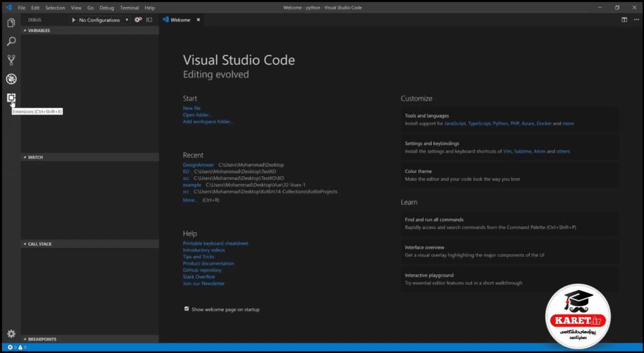Open recent KO folder link
The image size is (644, 353).
186,171
